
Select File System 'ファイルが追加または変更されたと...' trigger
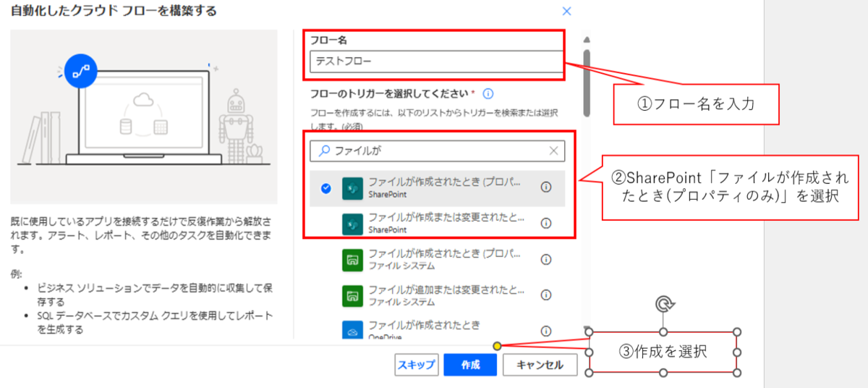[437, 295]
